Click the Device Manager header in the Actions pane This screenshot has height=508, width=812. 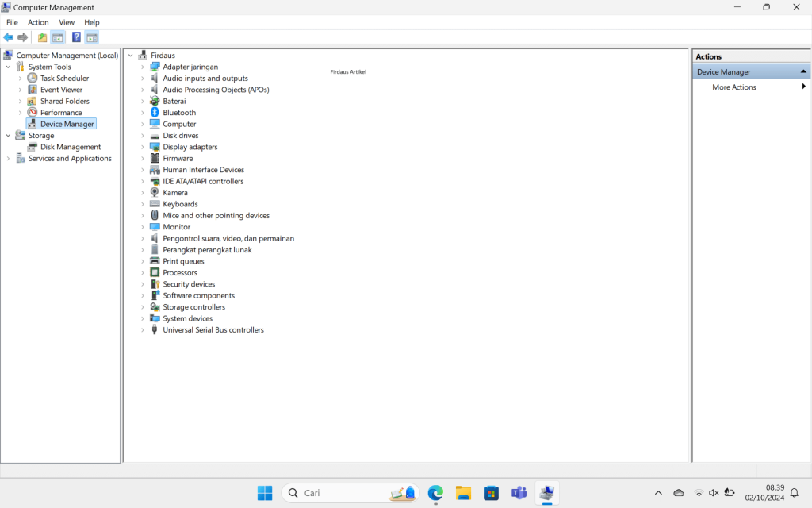coord(726,71)
